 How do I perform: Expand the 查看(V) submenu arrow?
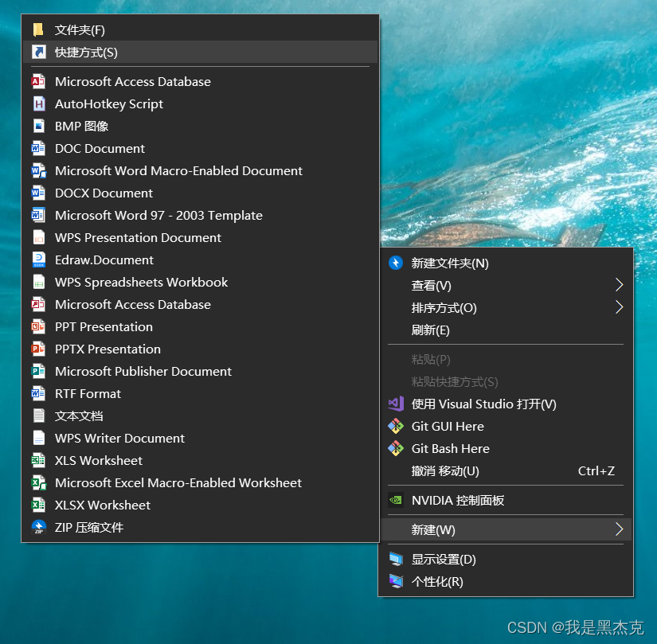point(619,285)
